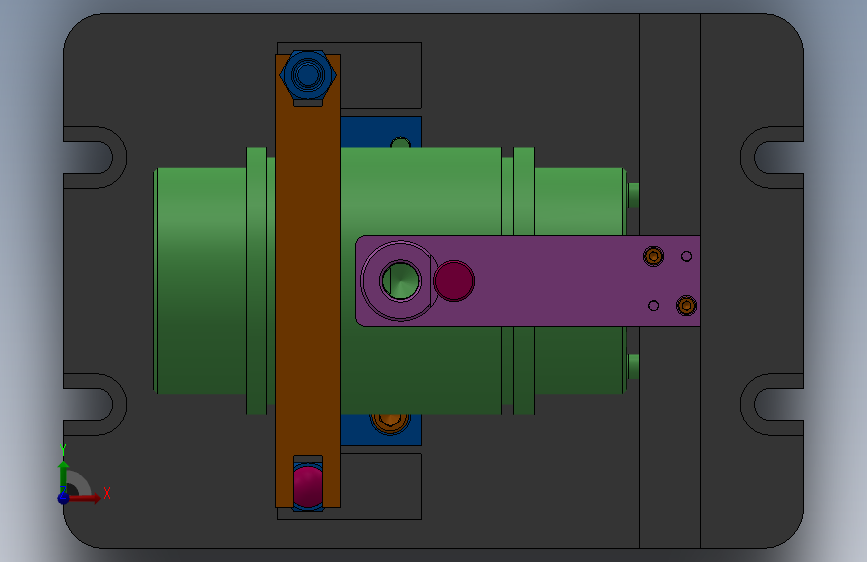Click the upper-right mounting slot of base plate
The image size is (867, 562).
[774, 158]
